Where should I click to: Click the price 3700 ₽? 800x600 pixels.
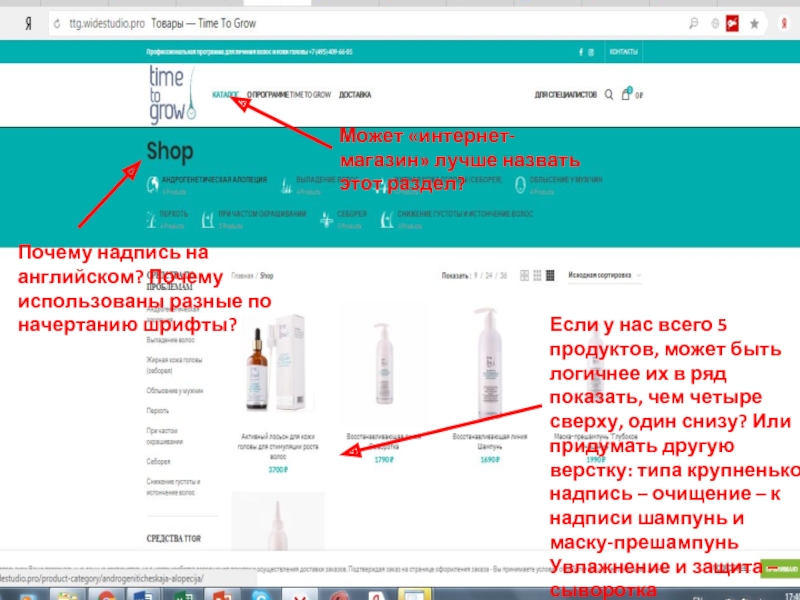point(278,470)
